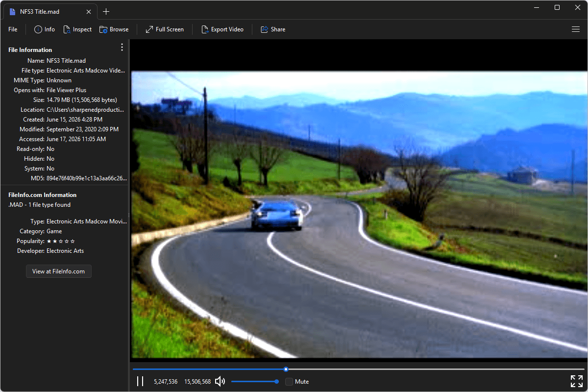Click the Browse folder button
588x392 pixels.
click(x=114, y=29)
